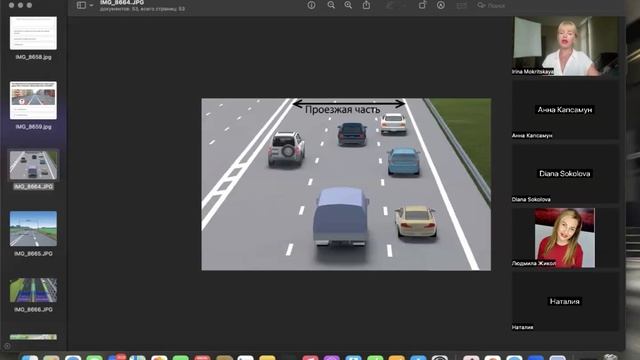640x360 pixels.
Task: Select Людмила Жикол's video tile
Action: pyautogui.click(x=566, y=238)
